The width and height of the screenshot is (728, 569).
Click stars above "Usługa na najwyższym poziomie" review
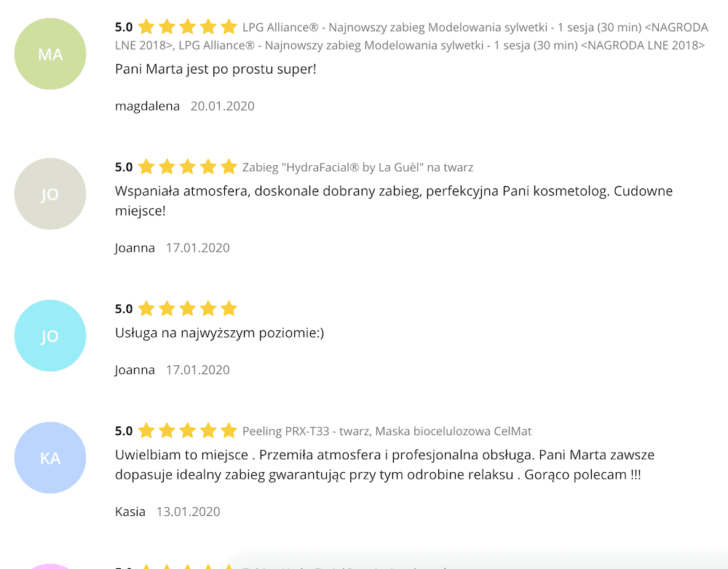point(187,309)
